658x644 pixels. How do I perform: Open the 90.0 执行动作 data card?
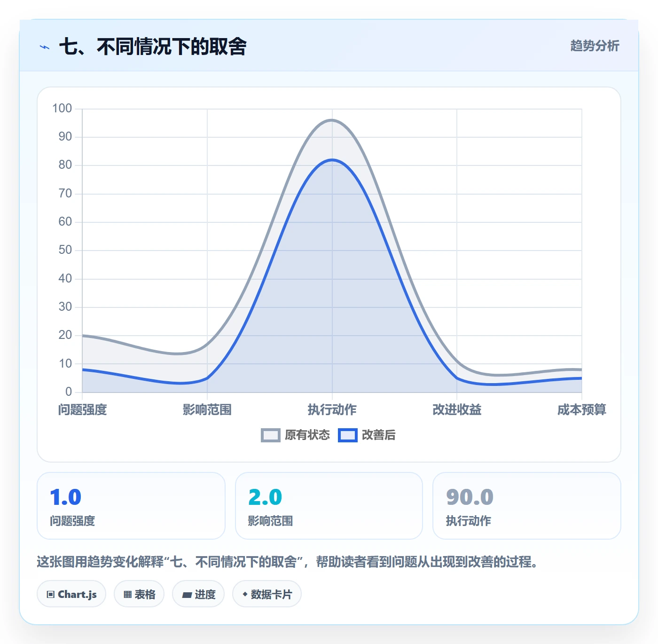pos(527,506)
